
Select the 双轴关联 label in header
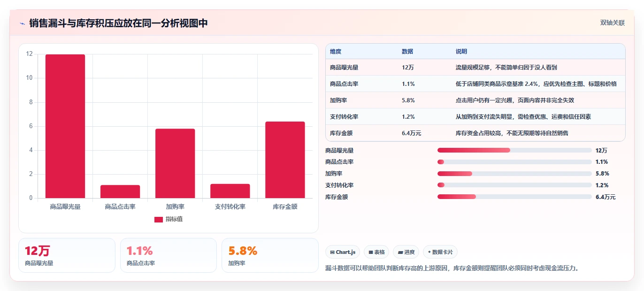613,23
